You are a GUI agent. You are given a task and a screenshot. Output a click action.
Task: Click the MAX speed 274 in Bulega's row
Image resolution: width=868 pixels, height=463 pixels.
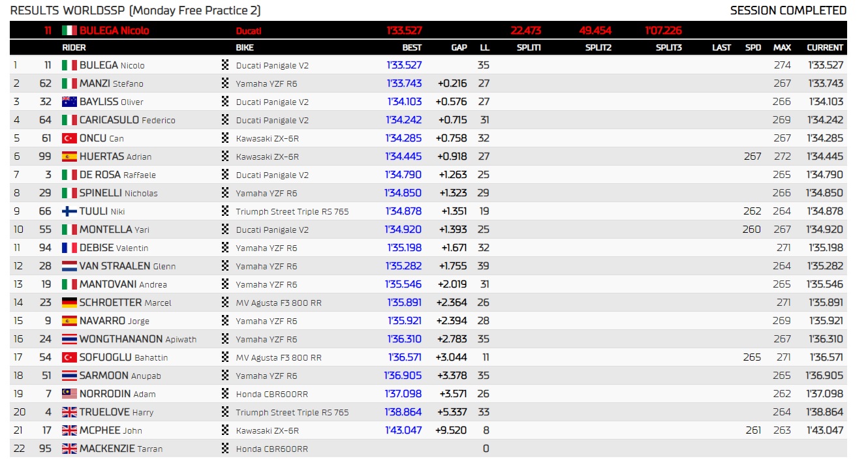[x=782, y=65]
